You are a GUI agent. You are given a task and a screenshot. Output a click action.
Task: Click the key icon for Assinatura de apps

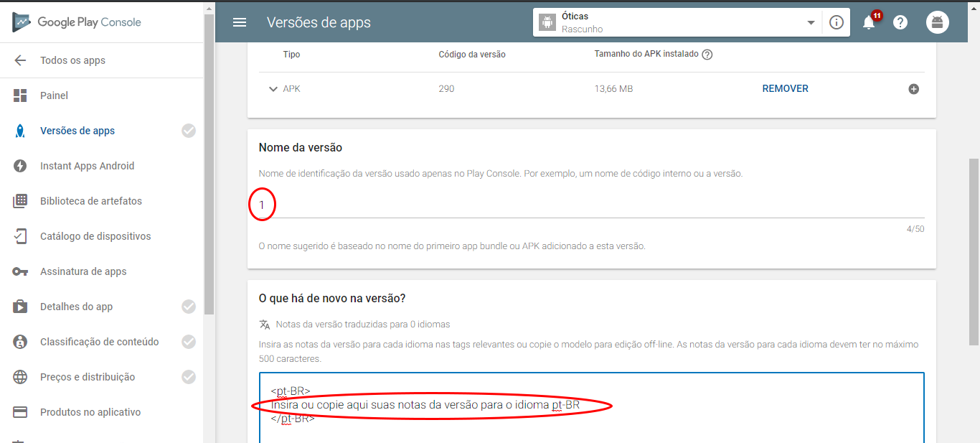click(20, 271)
